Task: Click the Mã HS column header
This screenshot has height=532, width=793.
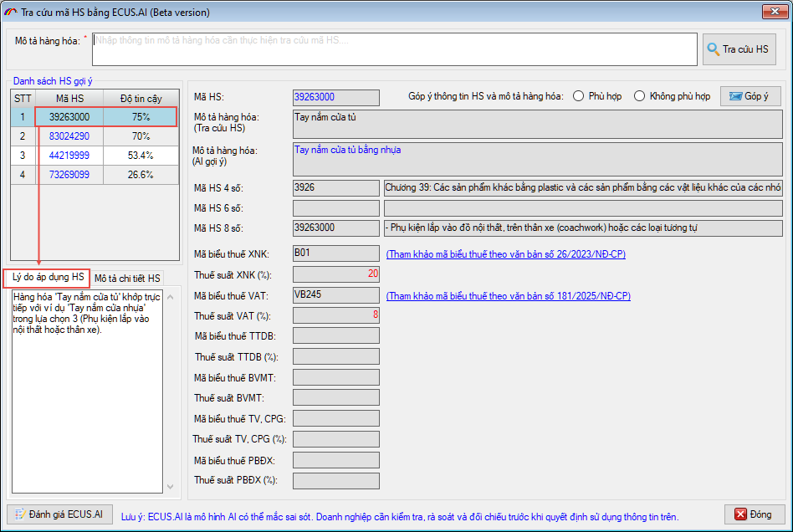Action: point(69,99)
